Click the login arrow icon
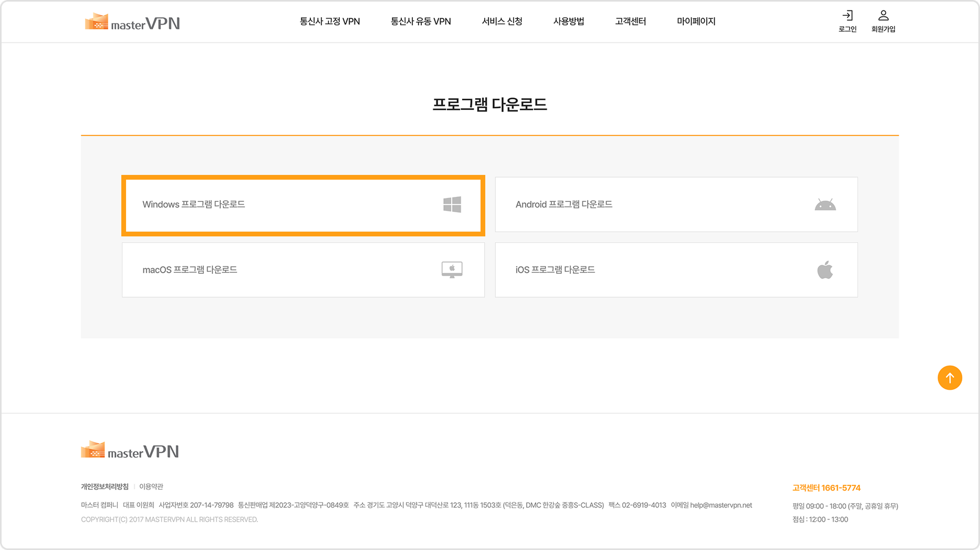Viewport: 980px width, 550px height. click(847, 16)
